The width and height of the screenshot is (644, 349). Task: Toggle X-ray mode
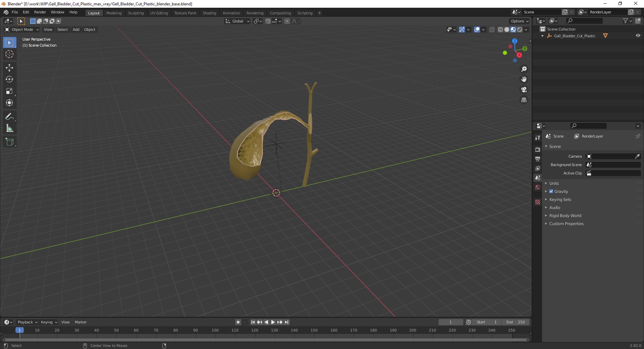pos(492,30)
